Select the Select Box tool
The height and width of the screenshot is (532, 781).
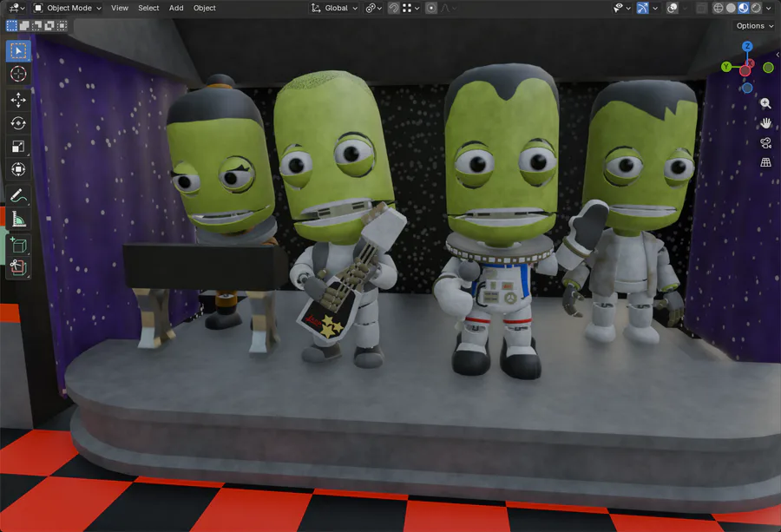point(18,51)
